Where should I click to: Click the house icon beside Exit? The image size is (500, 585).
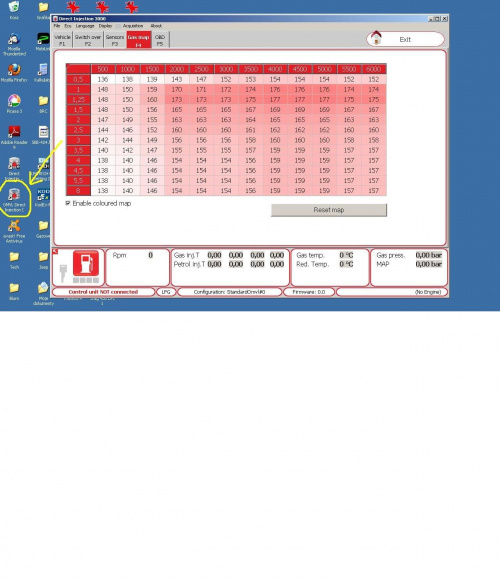[x=376, y=38]
